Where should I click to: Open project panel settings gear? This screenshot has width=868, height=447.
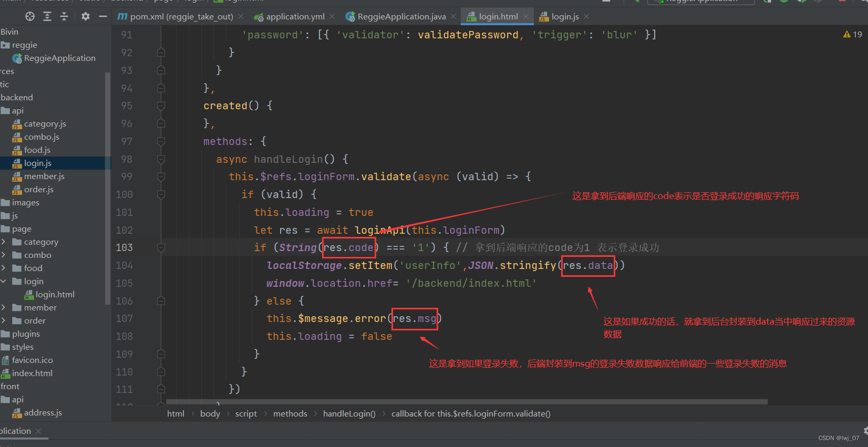(86, 16)
